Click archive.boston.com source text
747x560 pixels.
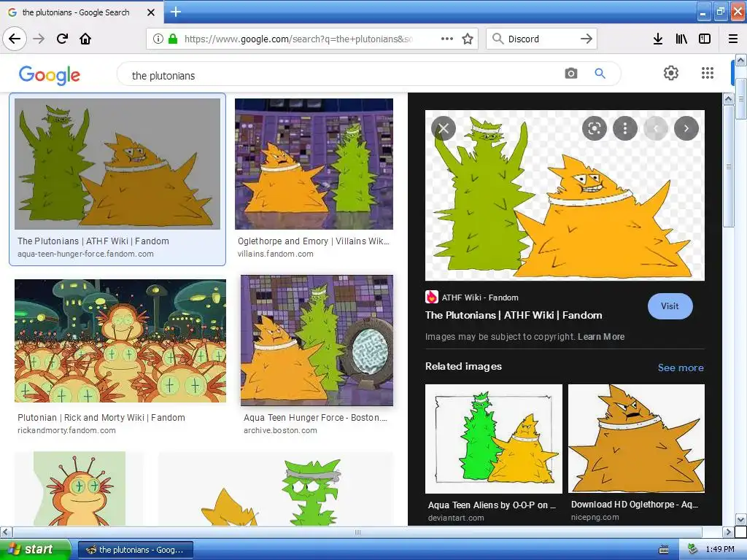click(x=280, y=430)
